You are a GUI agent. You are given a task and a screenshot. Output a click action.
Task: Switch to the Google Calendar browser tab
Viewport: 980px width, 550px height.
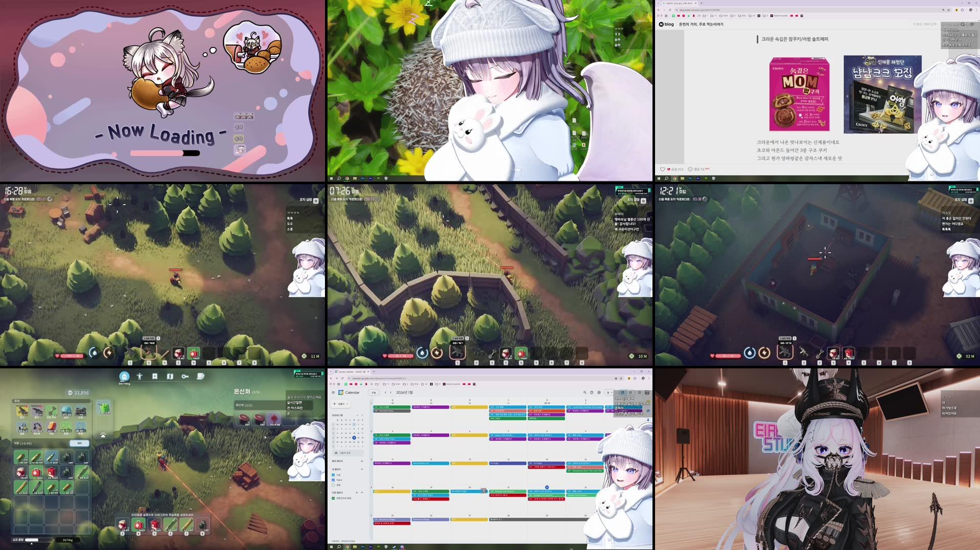pos(351,371)
